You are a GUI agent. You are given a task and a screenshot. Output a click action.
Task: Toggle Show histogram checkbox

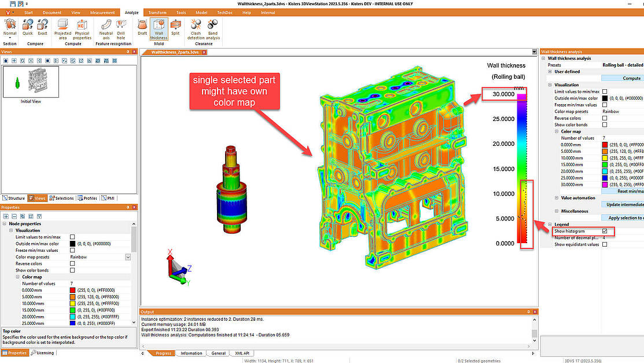click(605, 231)
